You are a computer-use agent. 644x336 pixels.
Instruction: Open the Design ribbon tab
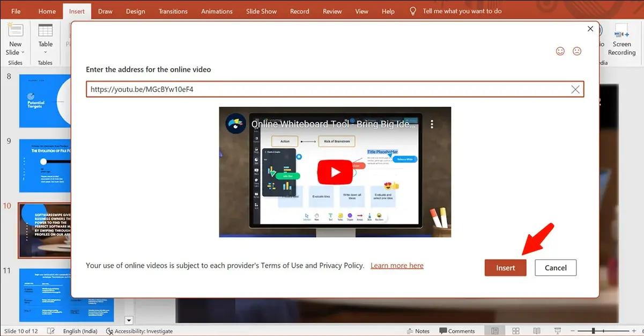[136, 11]
